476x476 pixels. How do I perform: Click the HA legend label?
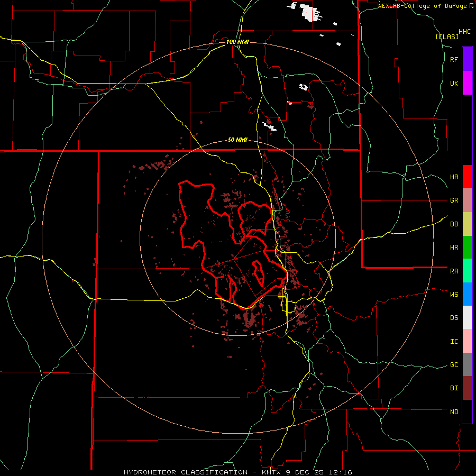(454, 177)
